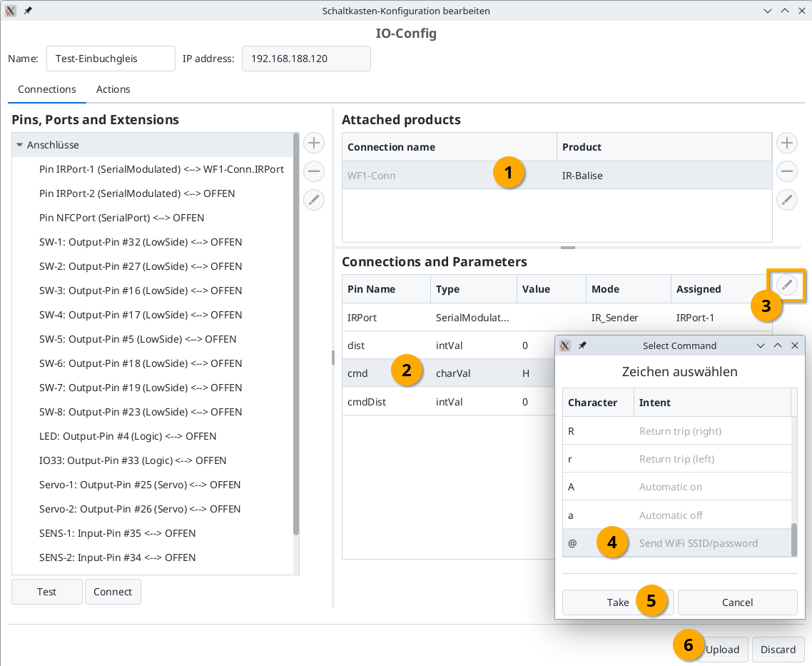This screenshot has width=812, height=666.
Task: Click the IP address input field
Action: (306, 59)
